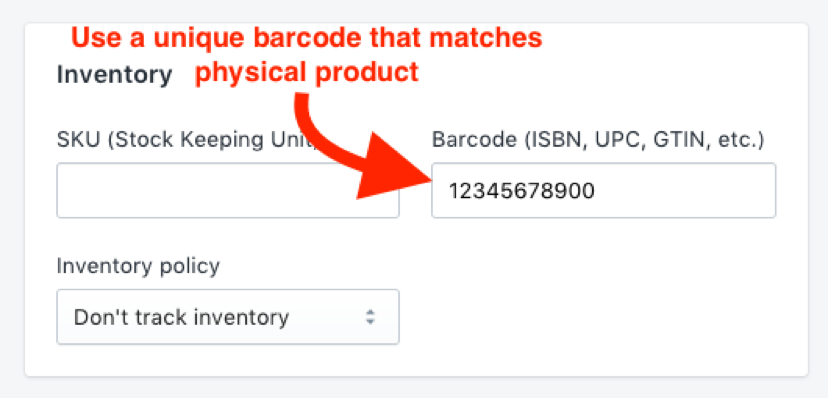Click the "SKU (Stock Keeping Unit)" label
This screenshot has width=828, height=398.
pos(187,140)
